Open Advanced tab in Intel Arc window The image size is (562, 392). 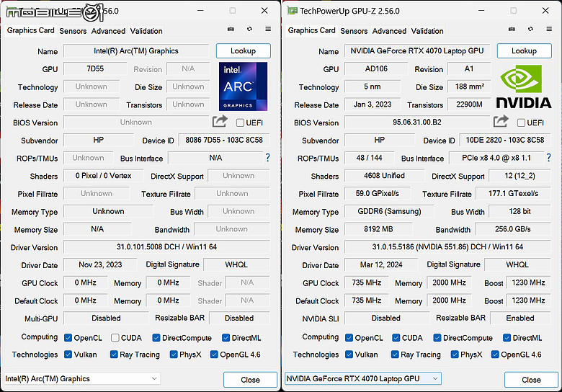[108, 31]
